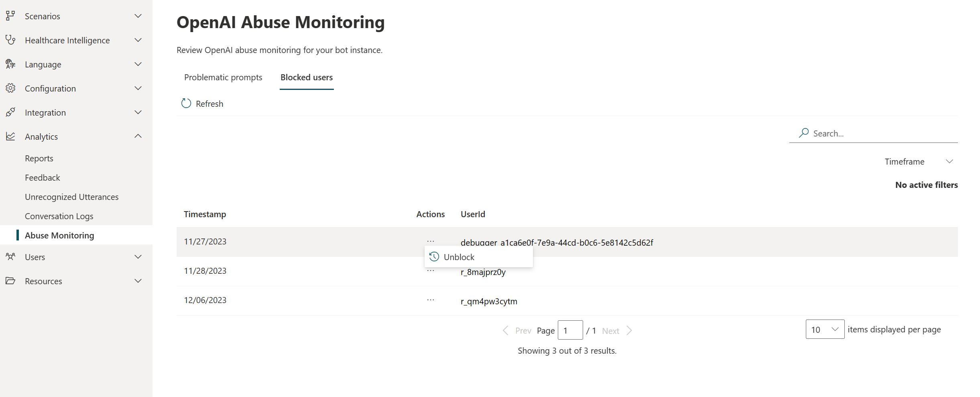Collapse the Analytics section chevron
The height and width of the screenshot is (397, 980).
tap(138, 136)
